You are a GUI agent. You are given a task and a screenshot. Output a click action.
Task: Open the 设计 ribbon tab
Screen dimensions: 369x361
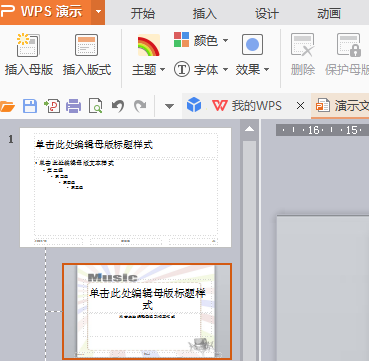click(267, 13)
